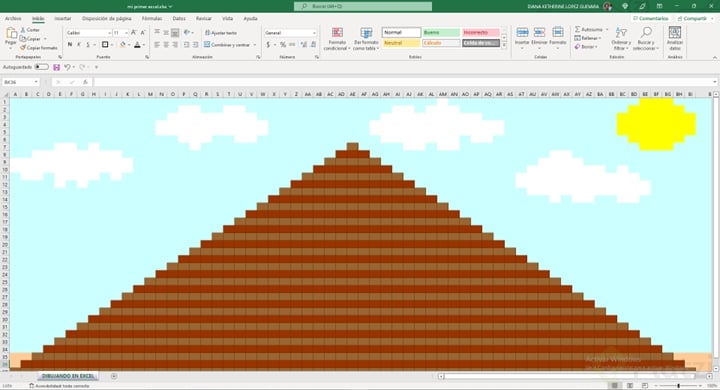Image resolution: width=720 pixels, height=390 pixels.
Task: Click the Comentarios button
Action: click(x=650, y=18)
